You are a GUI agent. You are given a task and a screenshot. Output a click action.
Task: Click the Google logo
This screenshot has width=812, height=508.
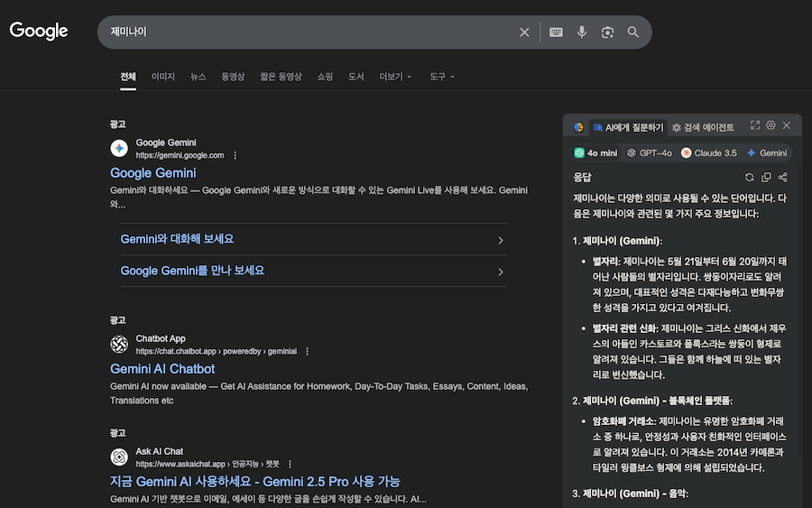39,31
